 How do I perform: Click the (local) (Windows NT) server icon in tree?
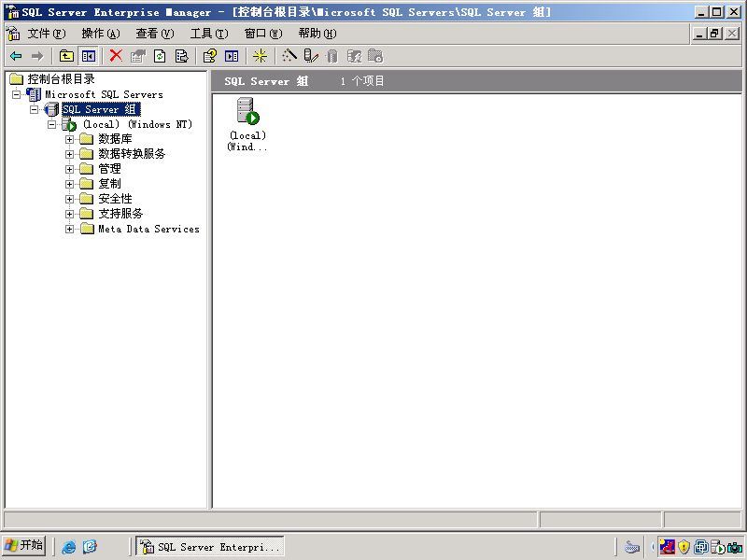click(69, 124)
